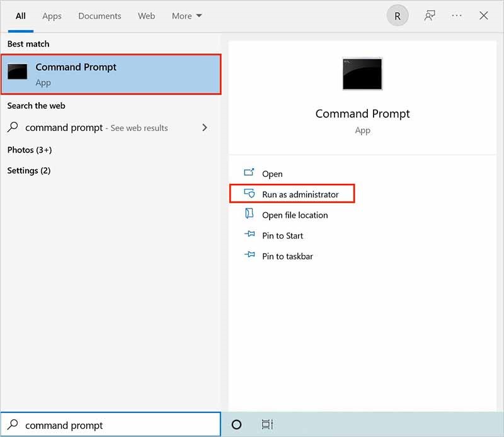Open the feedback icon near the top
This screenshot has width=504, height=437.
click(429, 15)
